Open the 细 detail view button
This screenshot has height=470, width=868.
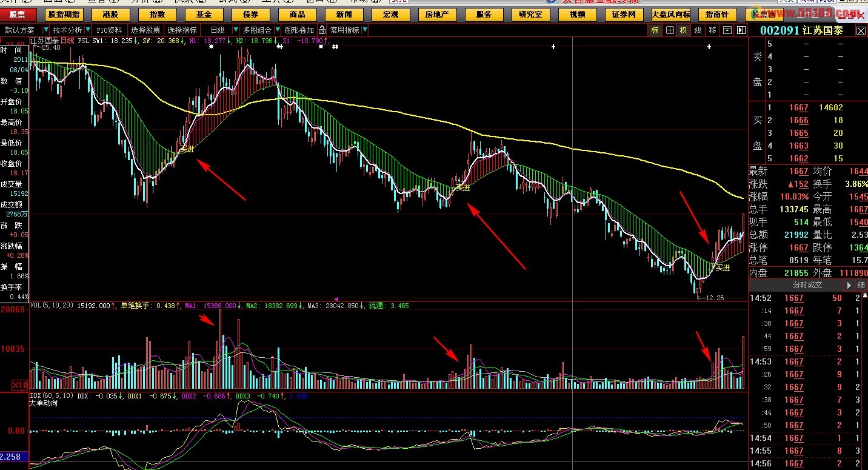(861, 284)
